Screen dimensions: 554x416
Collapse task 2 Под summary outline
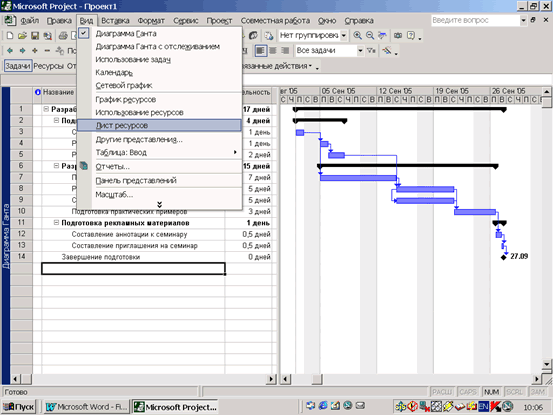click(x=56, y=121)
